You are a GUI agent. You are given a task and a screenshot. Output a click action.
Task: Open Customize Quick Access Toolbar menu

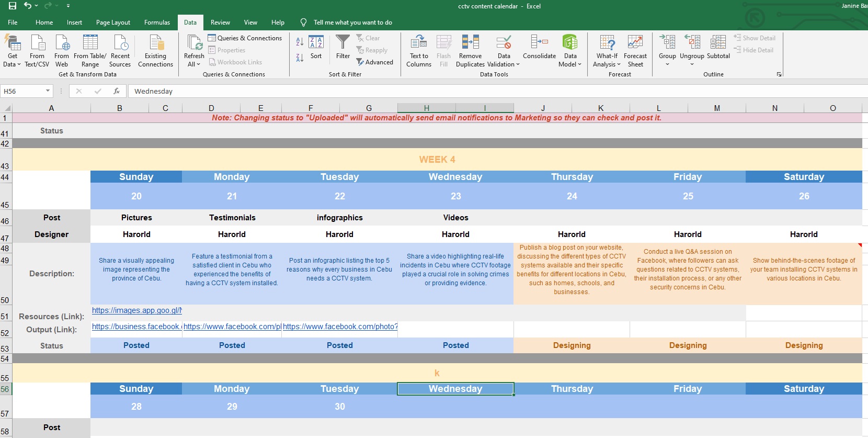[x=68, y=6]
